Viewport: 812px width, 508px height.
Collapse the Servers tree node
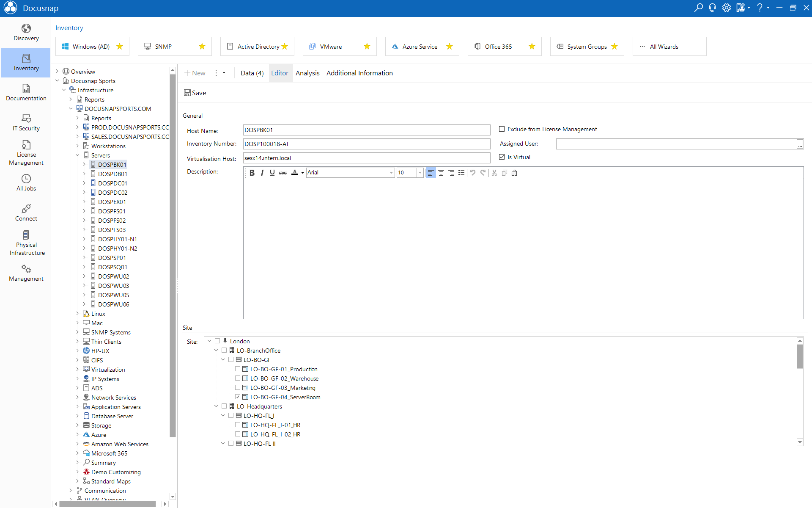point(77,155)
